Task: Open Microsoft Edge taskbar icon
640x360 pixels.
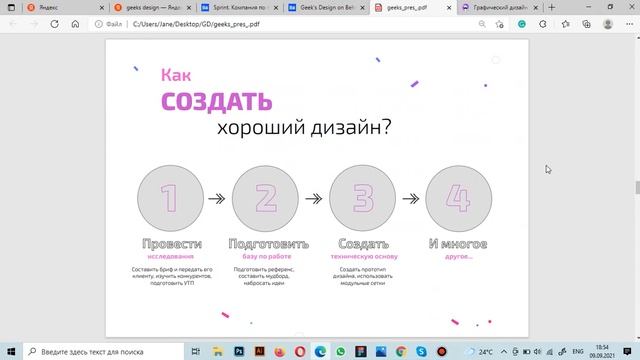Action: [320, 351]
